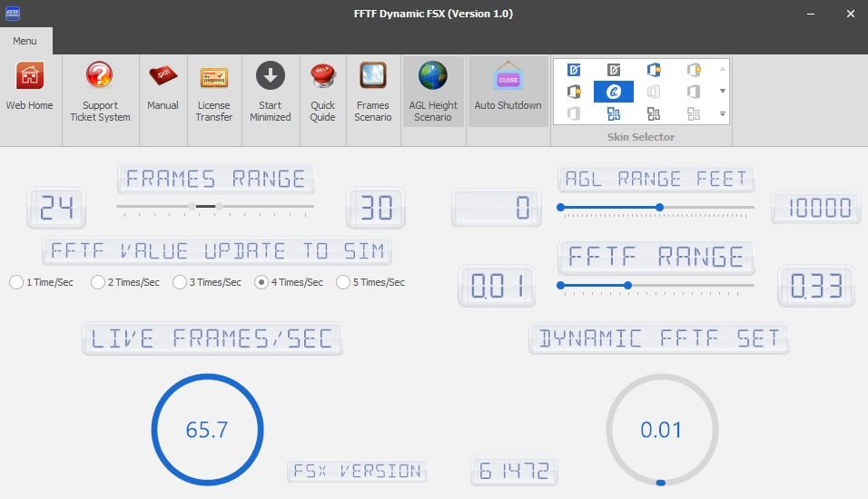Select the AGL Height Scenario globe
This screenshot has height=499, width=868.
tap(433, 75)
